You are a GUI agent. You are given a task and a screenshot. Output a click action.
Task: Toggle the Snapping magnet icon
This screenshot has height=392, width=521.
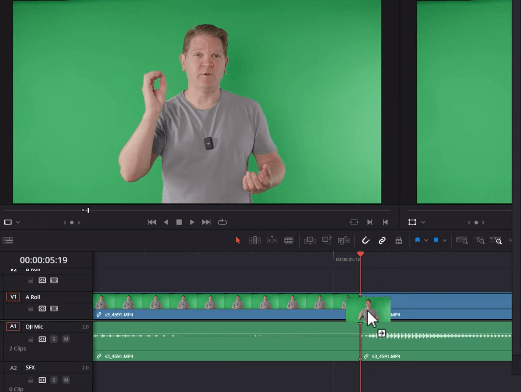pyautogui.click(x=365, y=240)
